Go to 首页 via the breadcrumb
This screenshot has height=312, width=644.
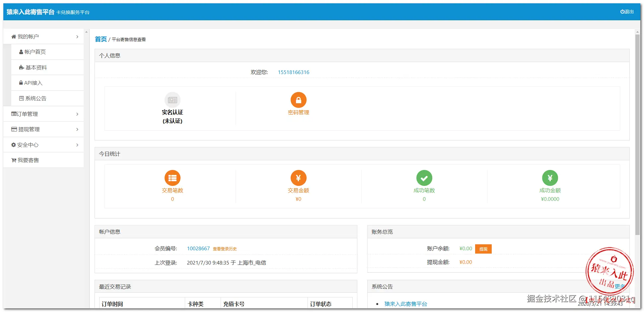click(x=101, y=39)
